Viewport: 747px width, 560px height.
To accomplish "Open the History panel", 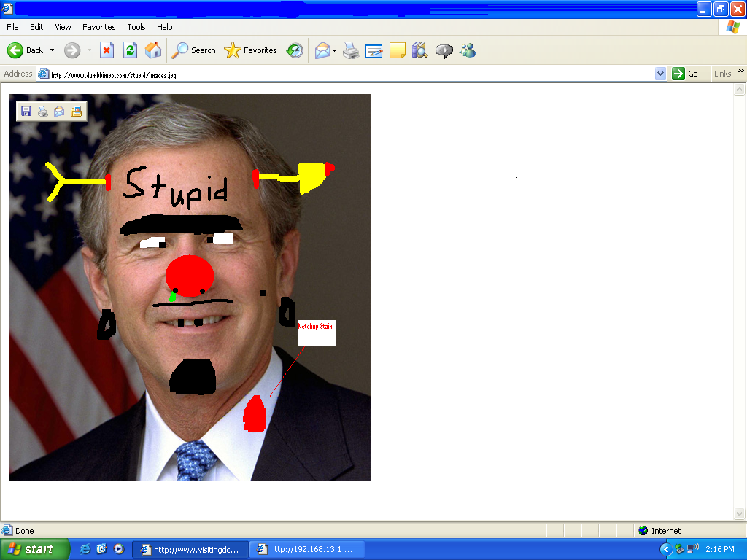I will click(295, 50).
